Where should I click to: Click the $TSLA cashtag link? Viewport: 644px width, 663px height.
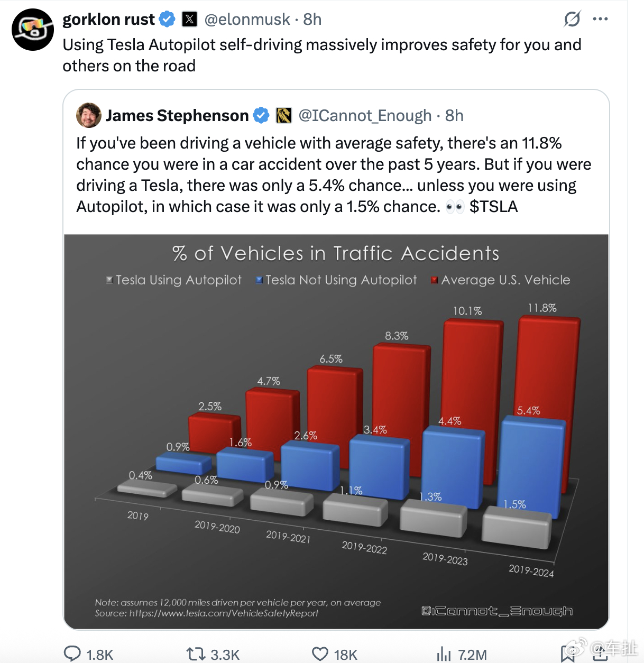(x=493, y=207)
